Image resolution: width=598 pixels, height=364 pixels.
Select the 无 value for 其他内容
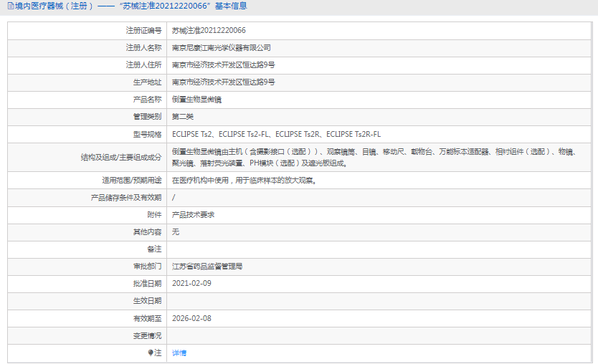point(176,231)
